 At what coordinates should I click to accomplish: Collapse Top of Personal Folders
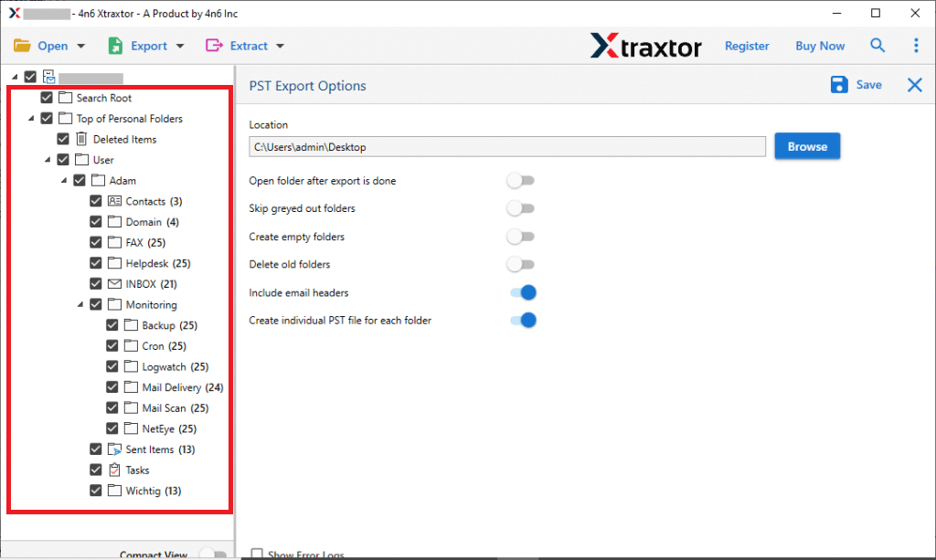[30, 118]
